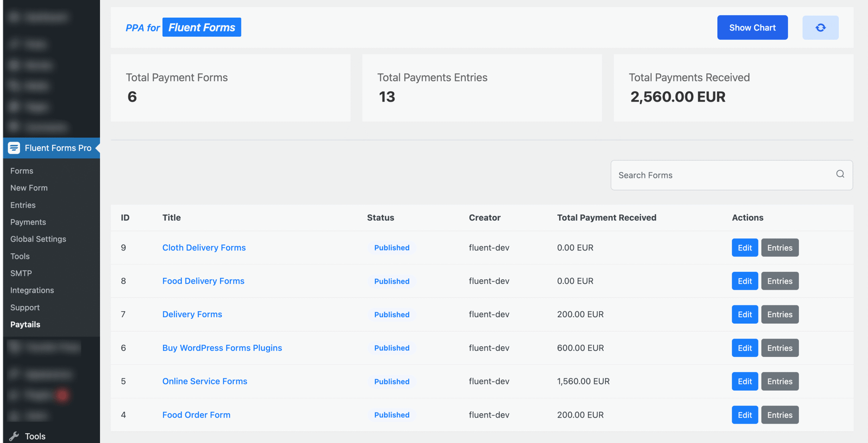Open the Cloth Delivery Forms link

coord(204,248)
